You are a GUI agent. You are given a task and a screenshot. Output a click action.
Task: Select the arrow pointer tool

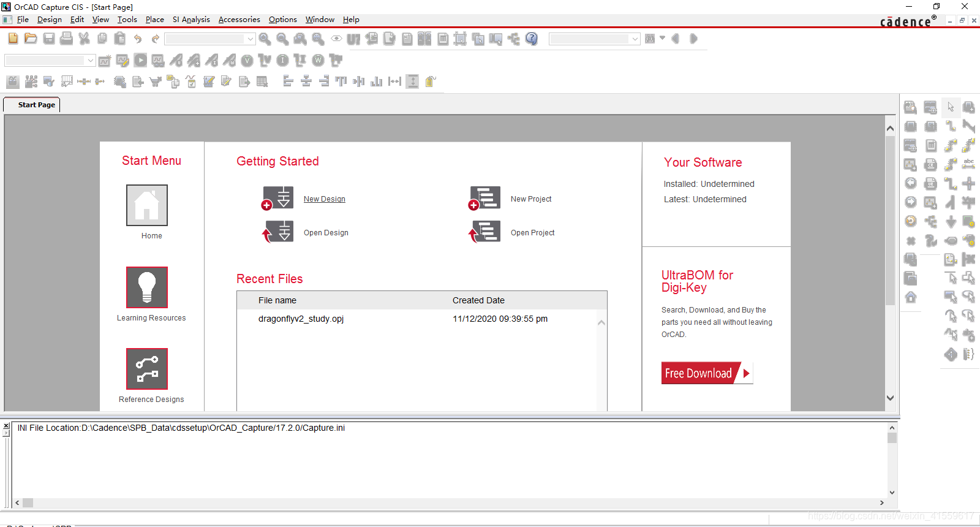point(951,107)
